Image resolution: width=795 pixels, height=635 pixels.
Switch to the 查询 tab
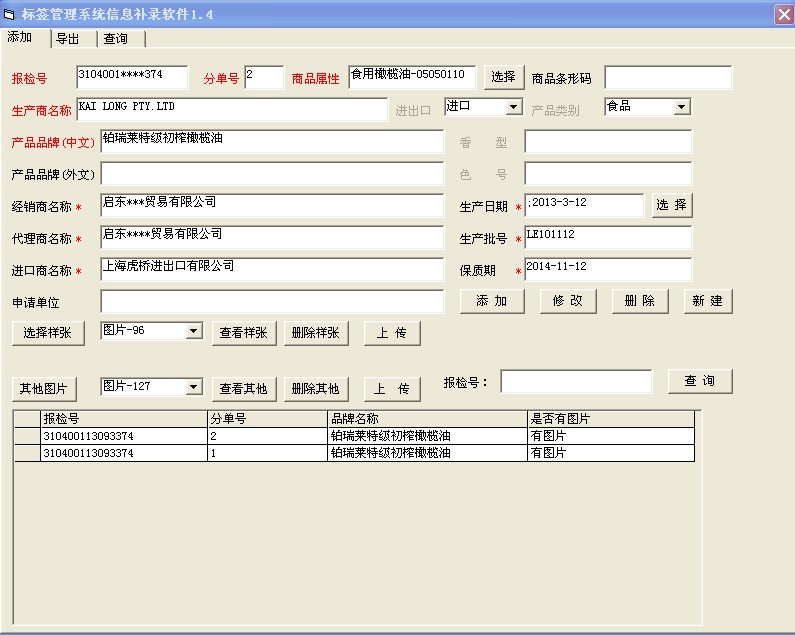116,39
